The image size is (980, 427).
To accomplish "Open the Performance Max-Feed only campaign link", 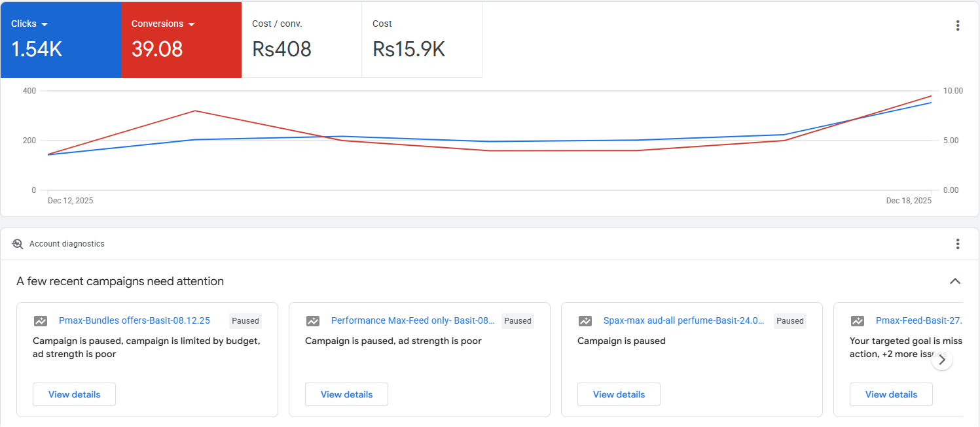I will tap(412, 320).
